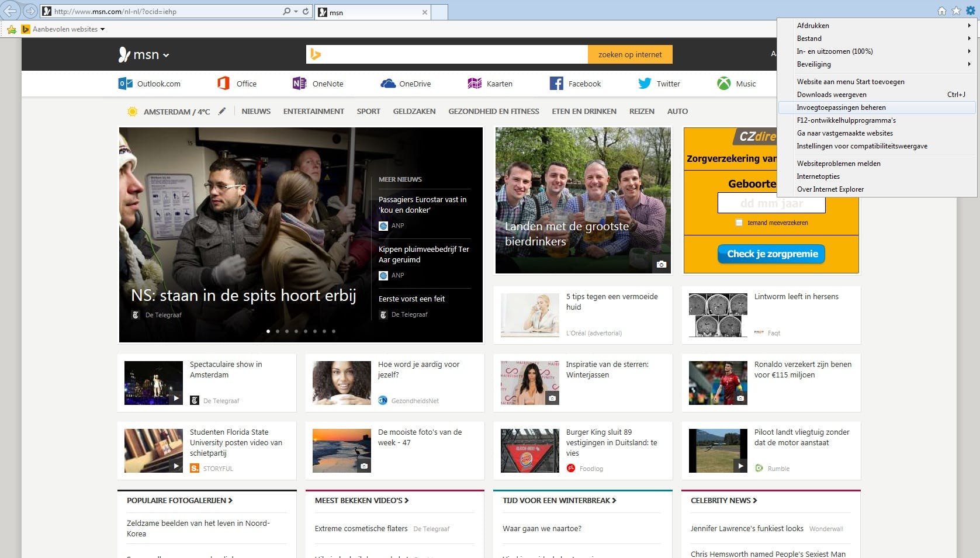Open Favorites star in browser toolbar
Viewport: 980px width, 558px height.
[956, 11]
